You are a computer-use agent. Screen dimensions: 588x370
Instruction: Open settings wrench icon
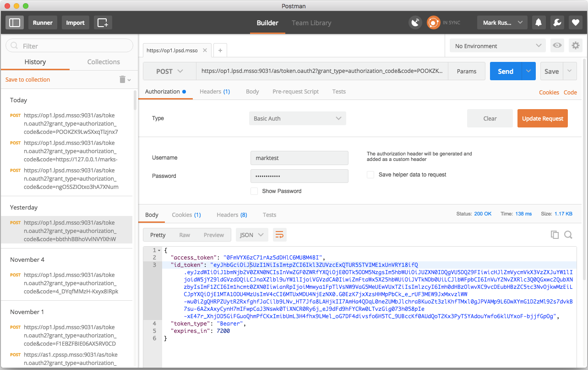coord(557,22)
